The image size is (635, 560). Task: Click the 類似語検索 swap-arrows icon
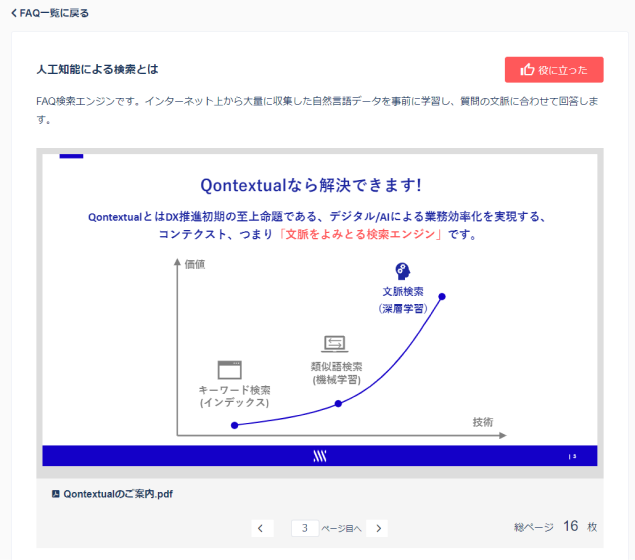pos(334,344)
